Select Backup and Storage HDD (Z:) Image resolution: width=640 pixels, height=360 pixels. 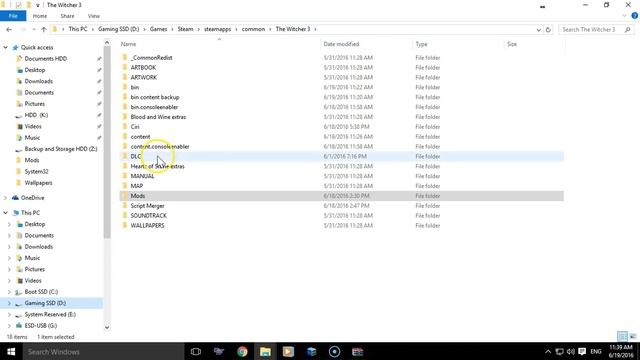[60, 149]
